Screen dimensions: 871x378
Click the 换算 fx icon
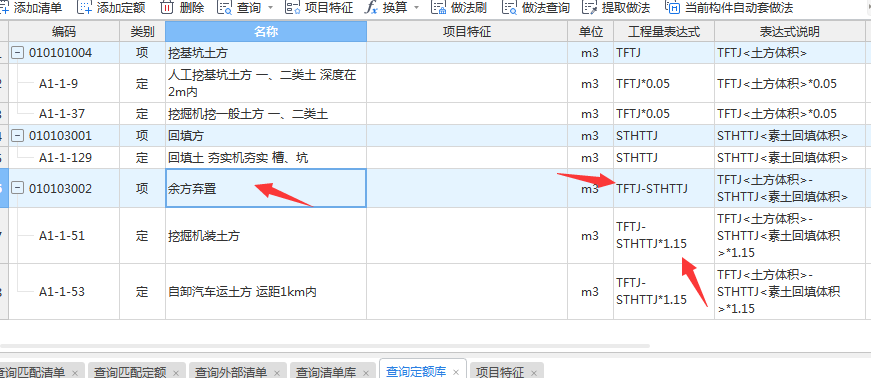371,7
